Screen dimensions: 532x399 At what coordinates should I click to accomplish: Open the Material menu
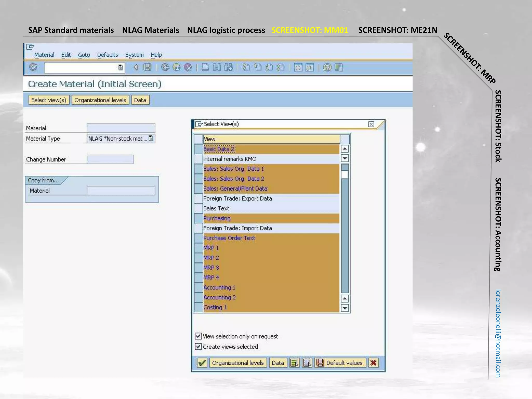click(44, 55)
